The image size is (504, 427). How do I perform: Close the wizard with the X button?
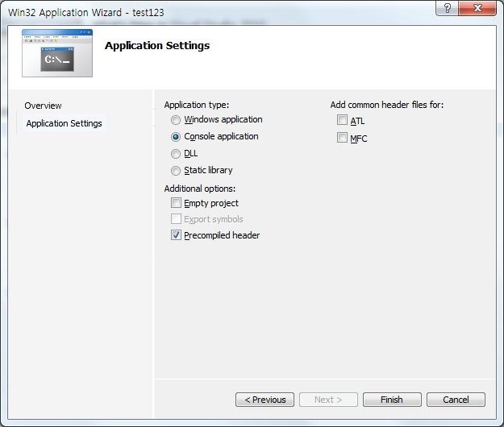(x=477, y=8)
